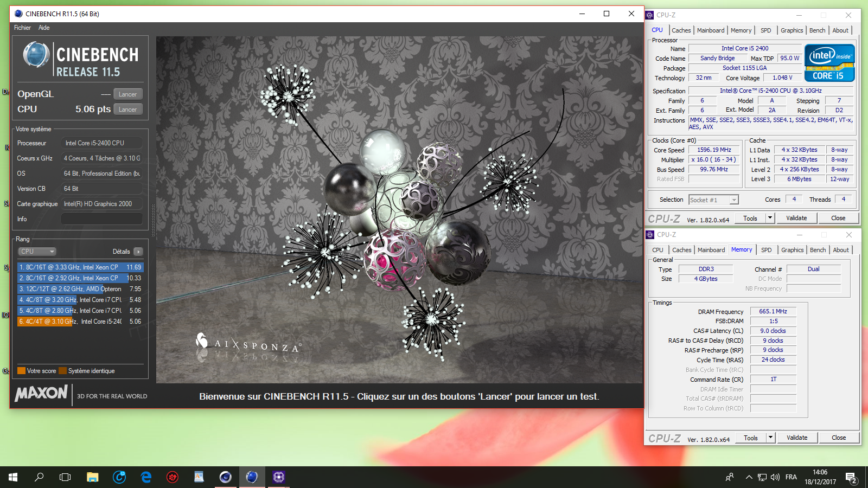868x488 pixels.
Task: Click lower CPU-Z window title icon
Action: 650,235
